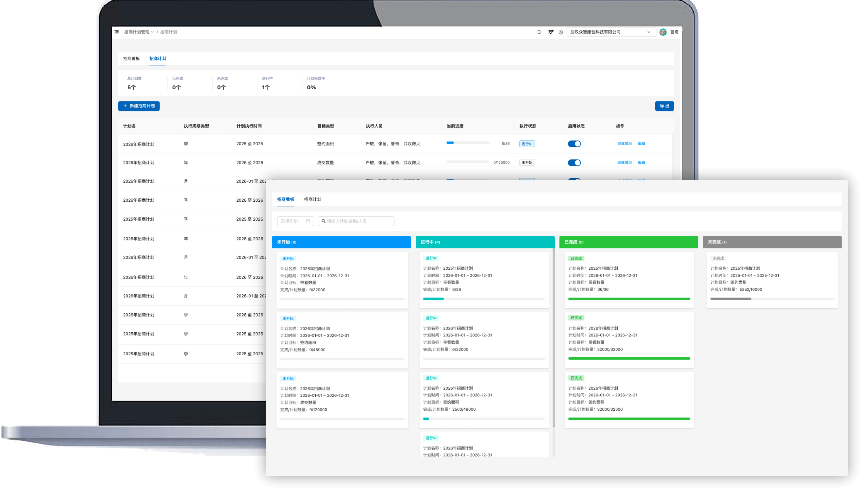
Task: Click the 未开始 (0) column header
Action: point(341,242)
